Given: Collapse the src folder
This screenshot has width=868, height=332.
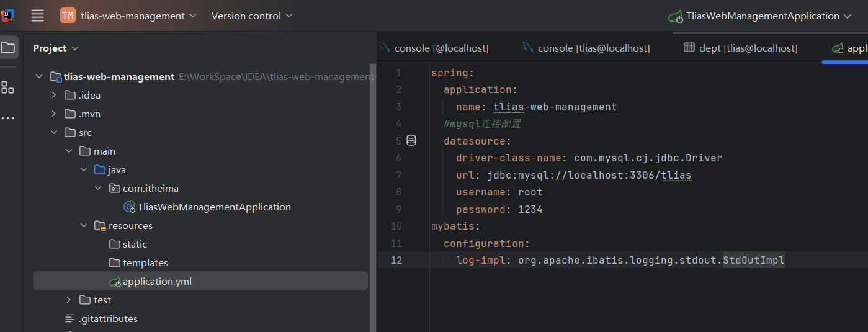Looking at the screenshot, I should [54, 133].
